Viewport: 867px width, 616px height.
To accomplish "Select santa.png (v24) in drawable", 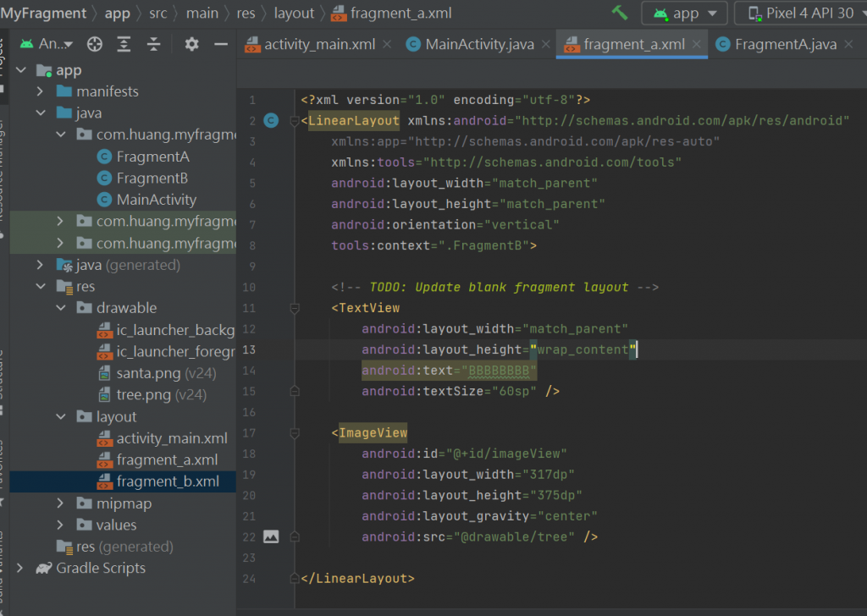I will coord(157,373).
